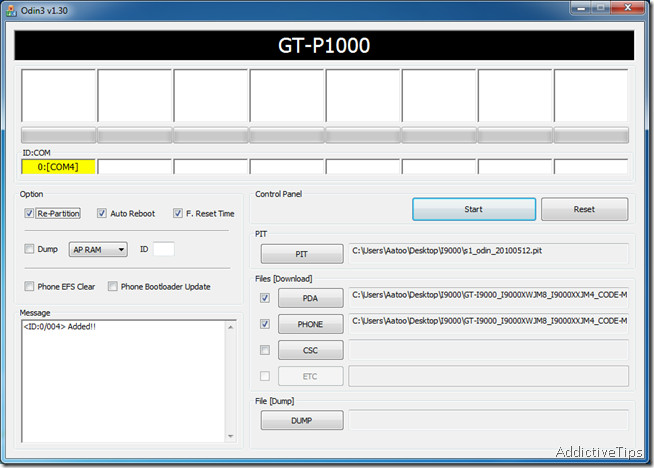Enable Phone Bootloader Update option
Viewport: 654px width, 468px height.
click(x=112, y=287)
